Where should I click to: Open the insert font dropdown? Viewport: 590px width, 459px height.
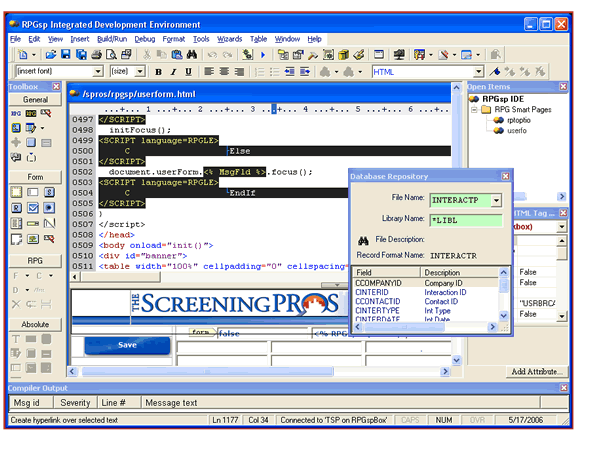tap(98, 71)
